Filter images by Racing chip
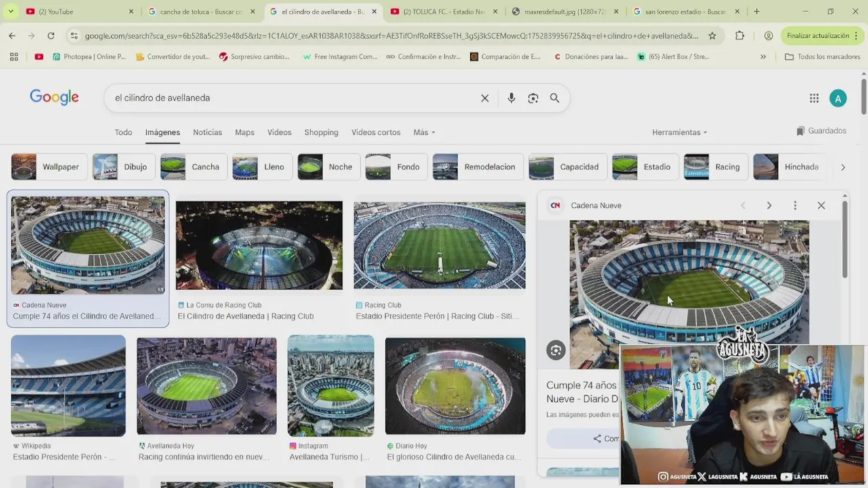The height and width of the screenshot is (488, 868). [x=715, y=167]
